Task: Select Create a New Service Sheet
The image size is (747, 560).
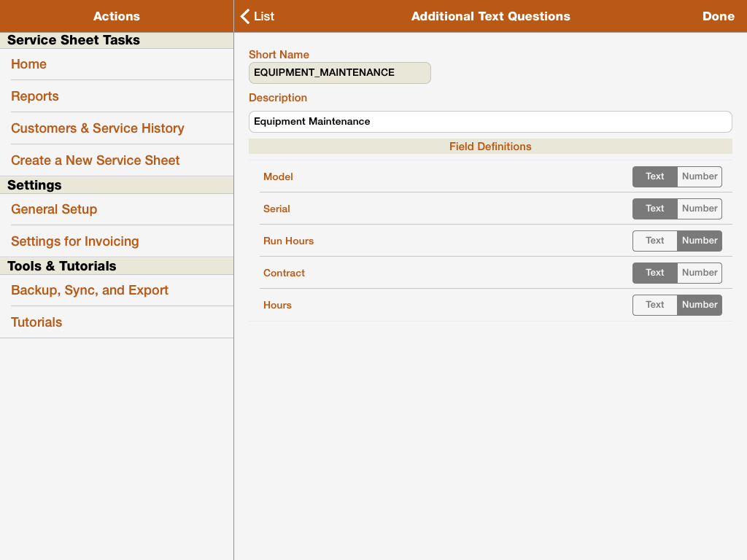Action: coord(96,160)
